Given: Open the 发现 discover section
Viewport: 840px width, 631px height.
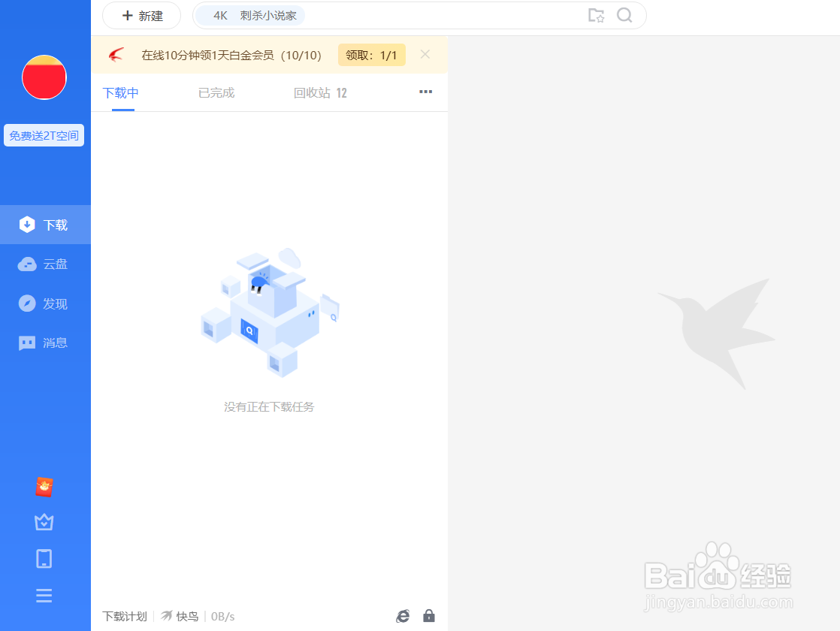Looking at the screenshot, I should click(x=45, y=303).
